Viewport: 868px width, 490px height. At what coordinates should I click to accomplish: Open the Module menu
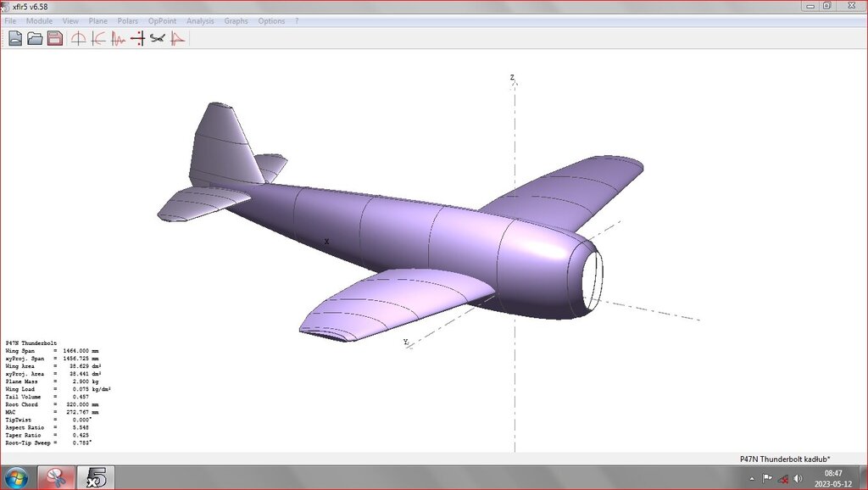pos(39,20)
